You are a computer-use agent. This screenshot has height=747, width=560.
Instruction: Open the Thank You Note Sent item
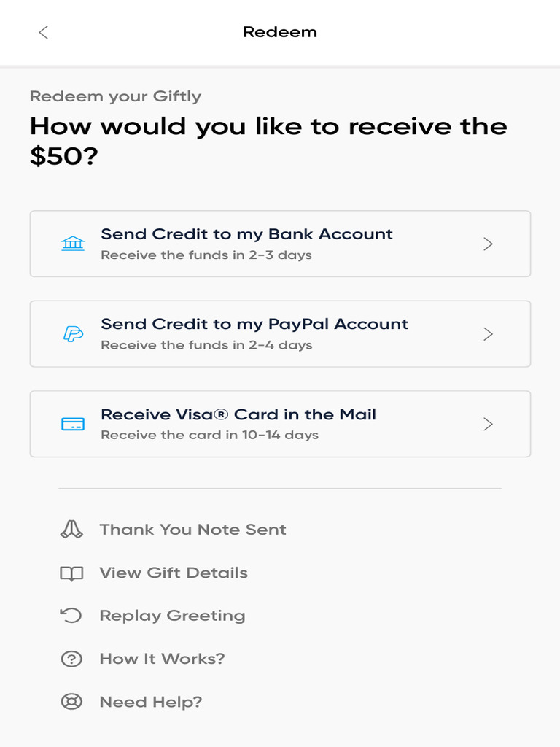point(192,530)
